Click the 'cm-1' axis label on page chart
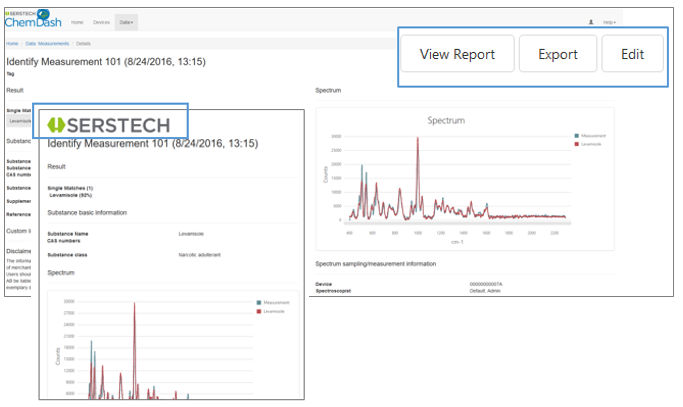The image size is (683, 407). 457,242
